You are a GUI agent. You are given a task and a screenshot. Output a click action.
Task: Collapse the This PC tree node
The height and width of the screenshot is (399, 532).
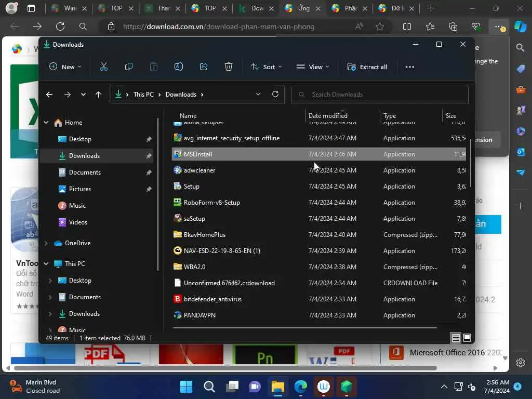46,263
